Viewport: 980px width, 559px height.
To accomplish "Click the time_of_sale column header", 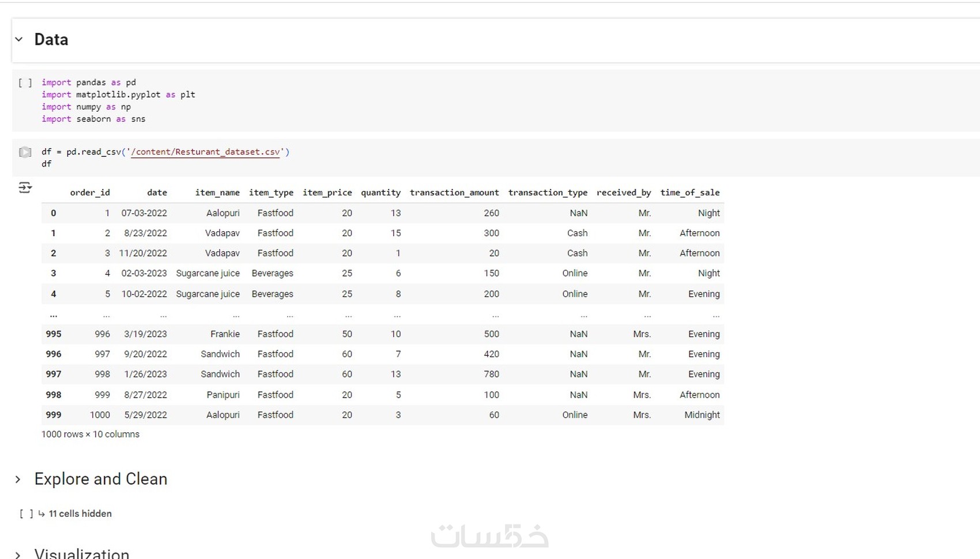I will click(690, 192).
